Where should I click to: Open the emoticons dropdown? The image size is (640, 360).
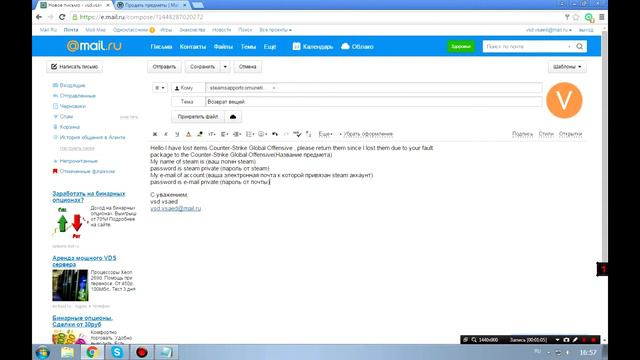pos(262,134)
